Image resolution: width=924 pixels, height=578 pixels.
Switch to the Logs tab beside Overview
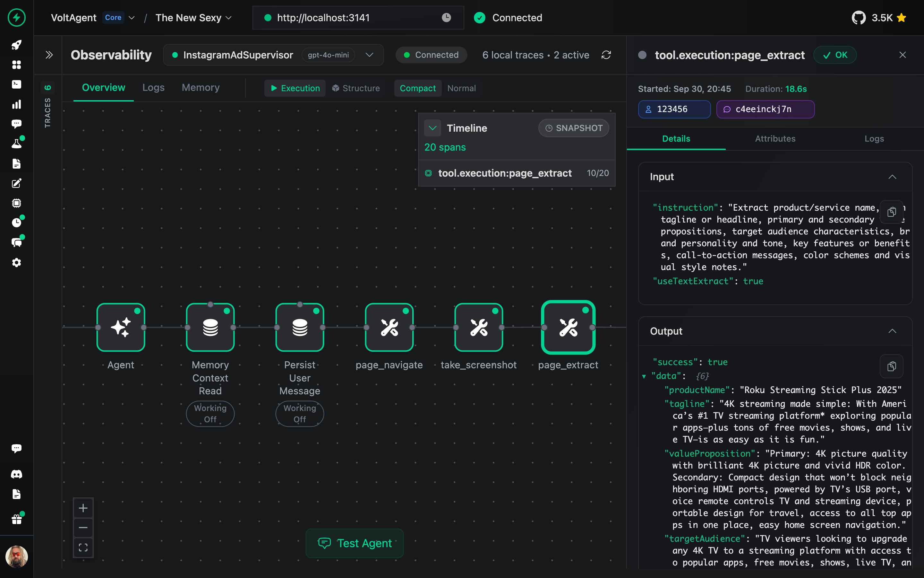click(153, 88)
